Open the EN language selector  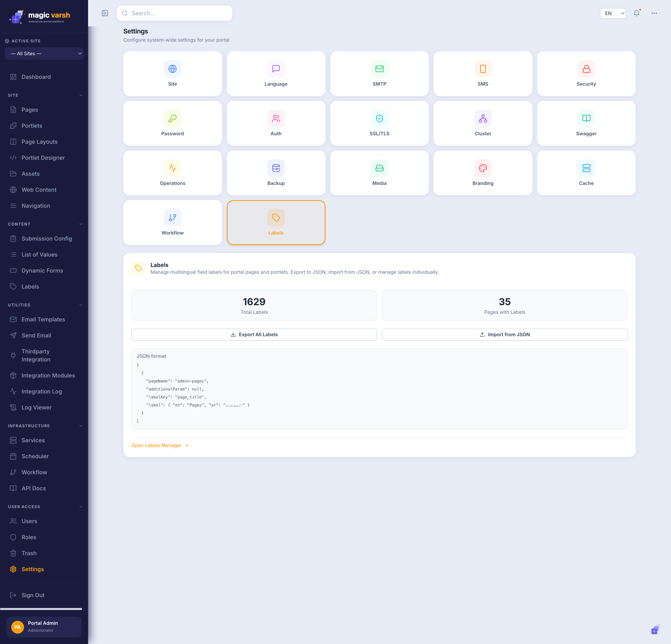click(x=613, y=13)
